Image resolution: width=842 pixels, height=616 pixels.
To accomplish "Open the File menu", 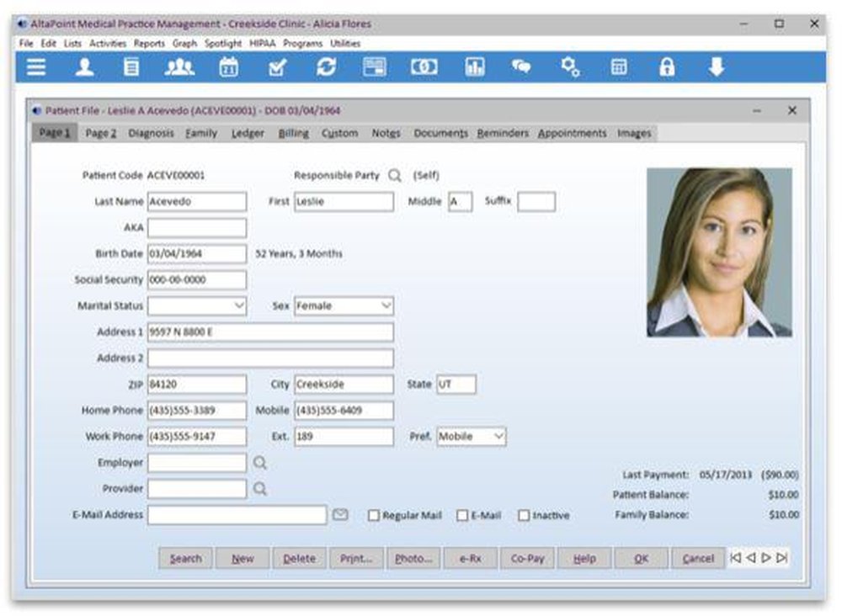I will (x=26, y=44).
